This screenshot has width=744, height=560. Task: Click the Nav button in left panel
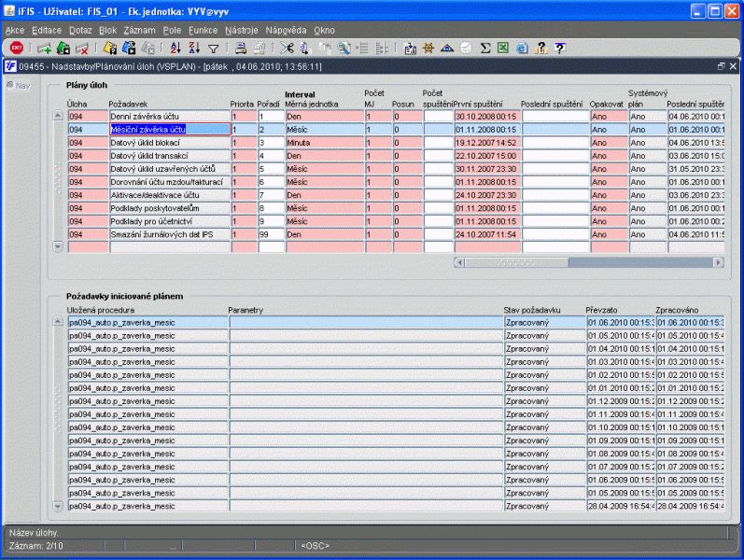(x=19, y=86)
